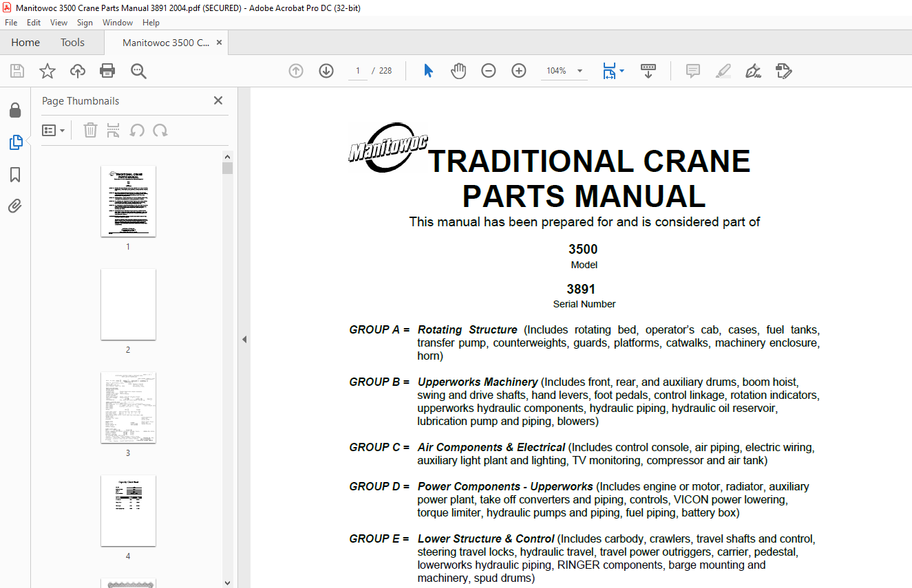Open the Window menu
Image resolution: width=912 pixels, height=588 pixels.
click(118, 23)
